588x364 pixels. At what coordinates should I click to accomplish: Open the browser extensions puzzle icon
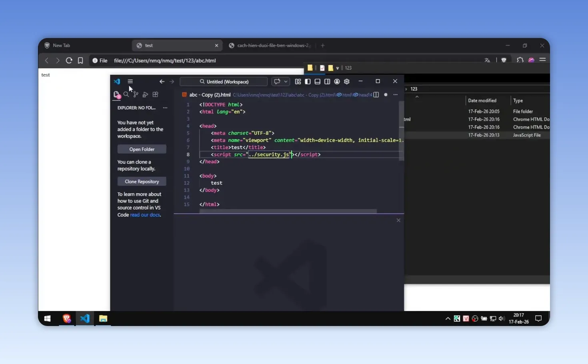(520, 60)
